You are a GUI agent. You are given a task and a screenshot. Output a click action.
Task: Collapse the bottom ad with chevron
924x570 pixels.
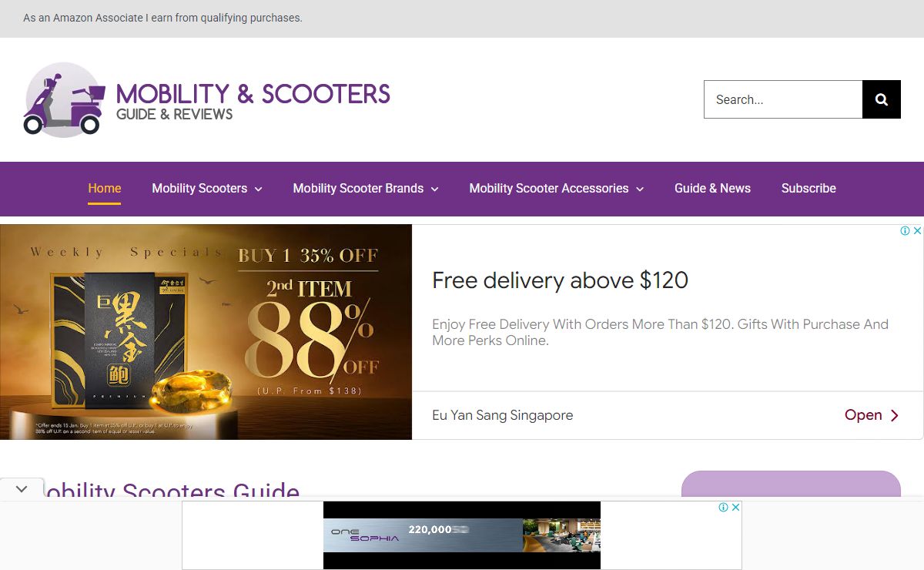point(22,488)
